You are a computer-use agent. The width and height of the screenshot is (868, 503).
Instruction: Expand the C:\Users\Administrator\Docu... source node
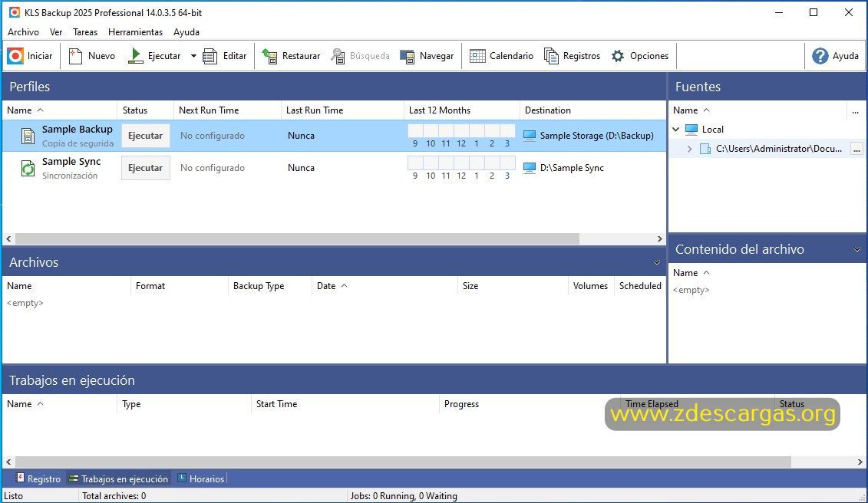point(689,149)
